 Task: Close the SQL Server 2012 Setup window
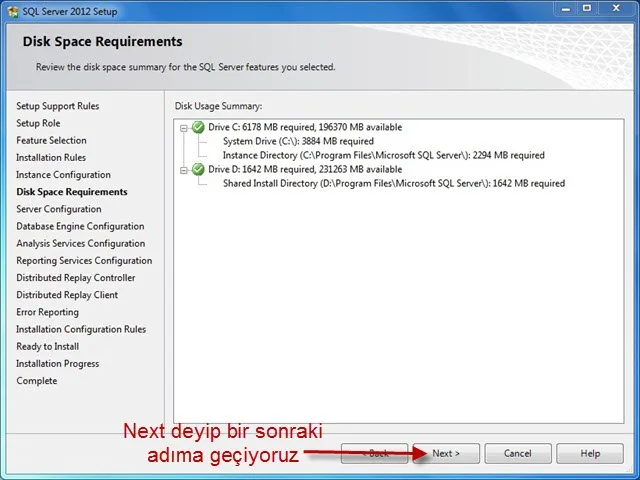(x=616, y=9)
